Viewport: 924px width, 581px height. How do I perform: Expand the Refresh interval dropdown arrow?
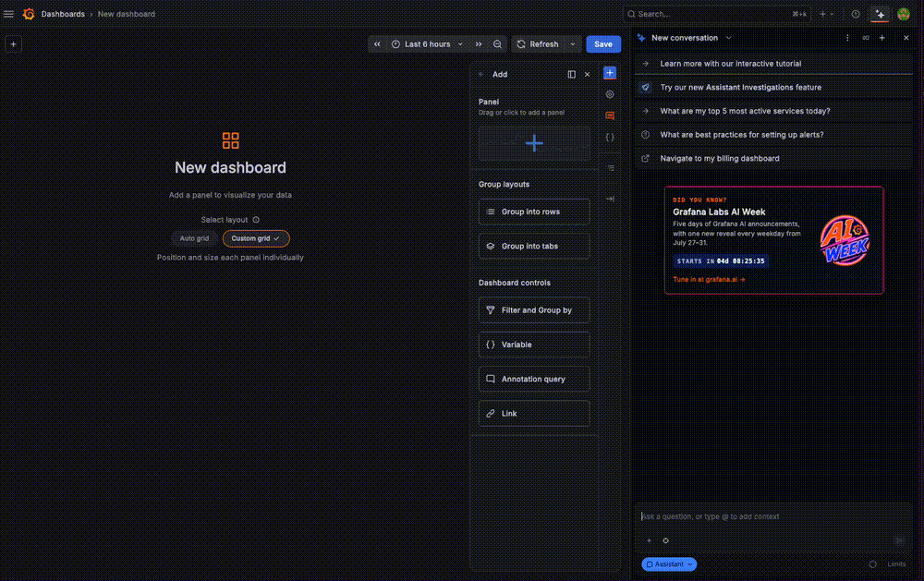573,44
